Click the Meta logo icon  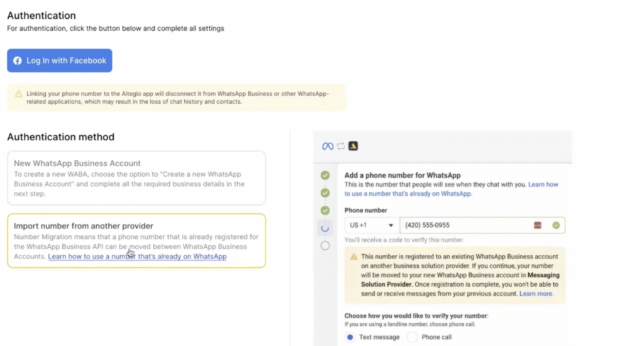(x=327, y=146)
